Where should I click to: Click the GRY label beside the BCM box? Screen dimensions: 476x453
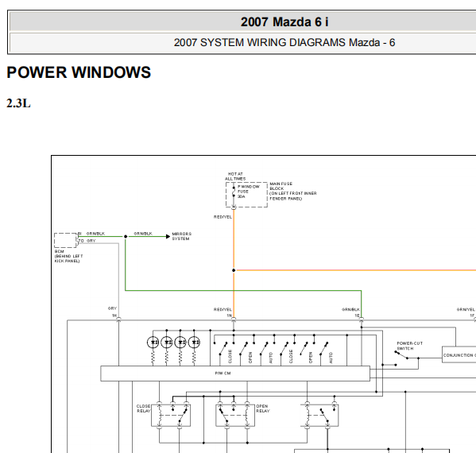tap(91, 241)
